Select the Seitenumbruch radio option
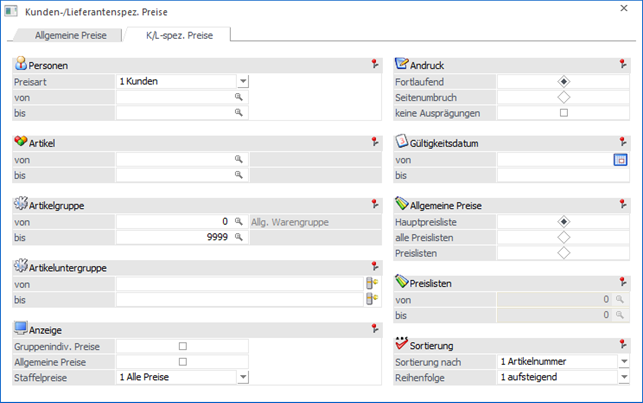Screen dimensions: 643x403 tap(563, 97)
